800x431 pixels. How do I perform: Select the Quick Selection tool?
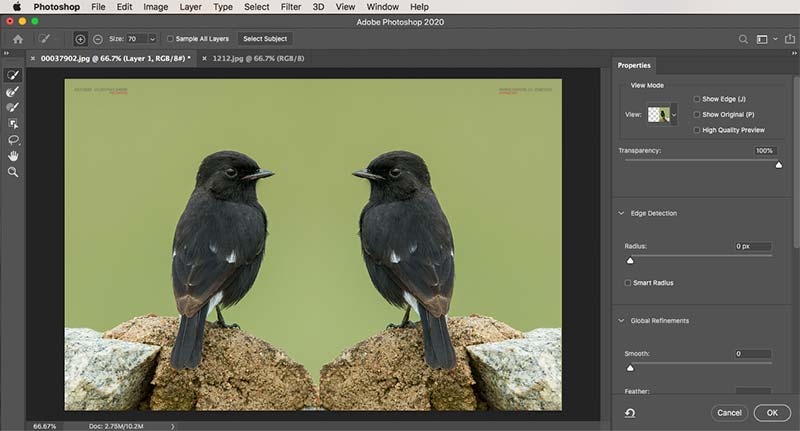13,75
